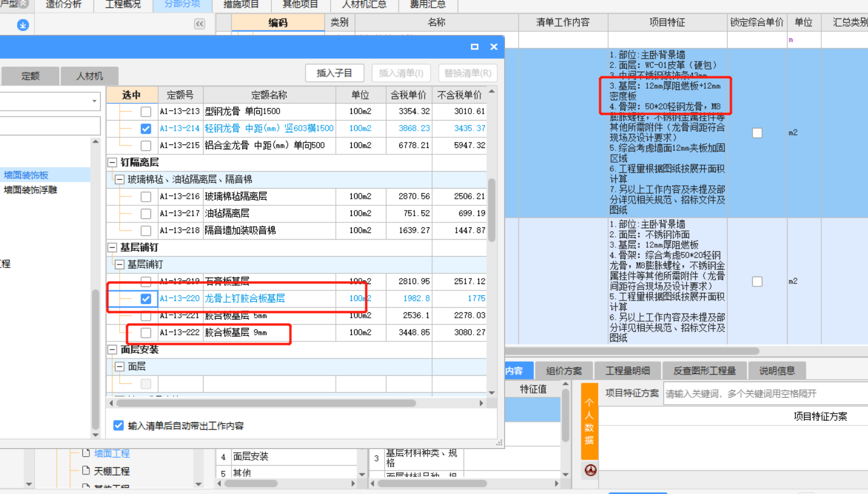Switch to the 分部分项 tab

pos(182,5)
